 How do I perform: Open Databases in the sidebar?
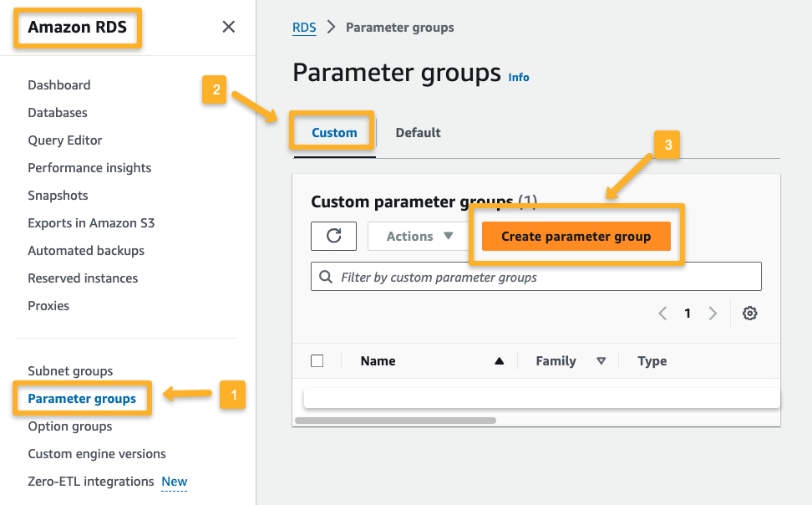58,113
